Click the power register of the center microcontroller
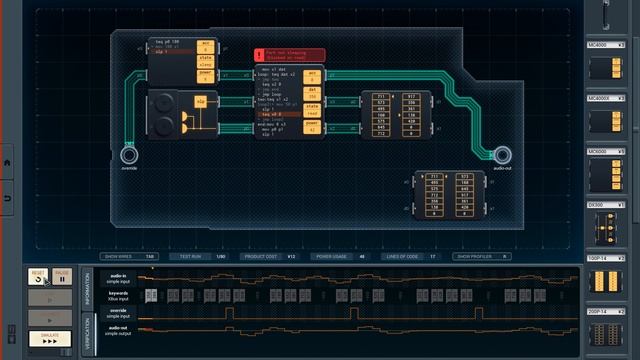The height and width of the screenshot is (360, 640). point(312,127)
